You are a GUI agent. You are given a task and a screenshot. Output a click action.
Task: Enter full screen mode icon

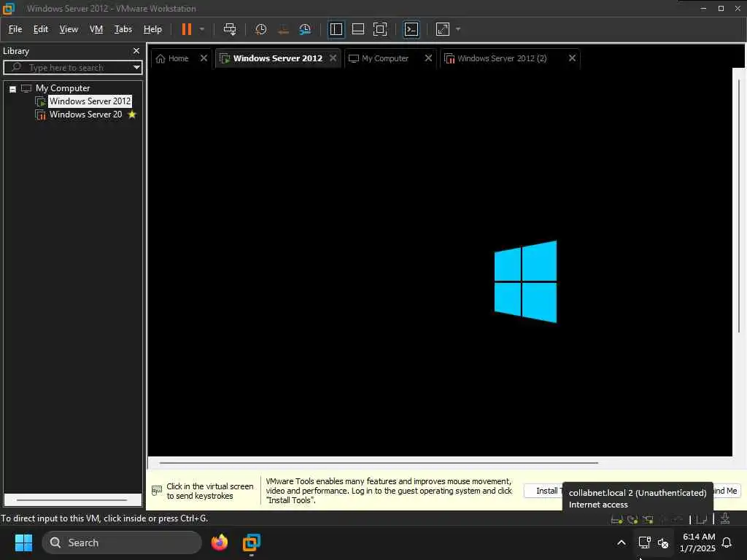(x=379, y=29)
